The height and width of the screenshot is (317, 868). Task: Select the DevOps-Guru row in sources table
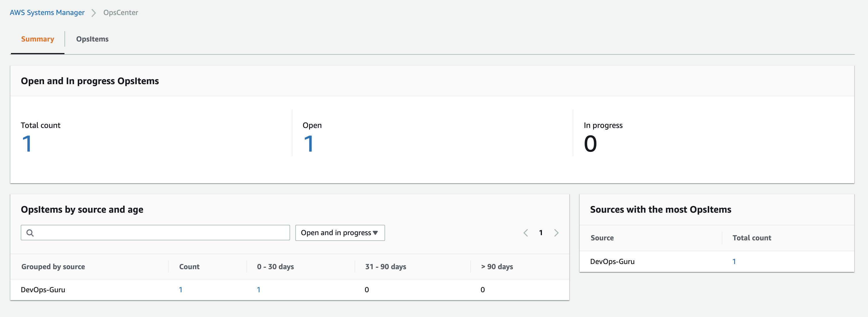click(x=612, y=261)
